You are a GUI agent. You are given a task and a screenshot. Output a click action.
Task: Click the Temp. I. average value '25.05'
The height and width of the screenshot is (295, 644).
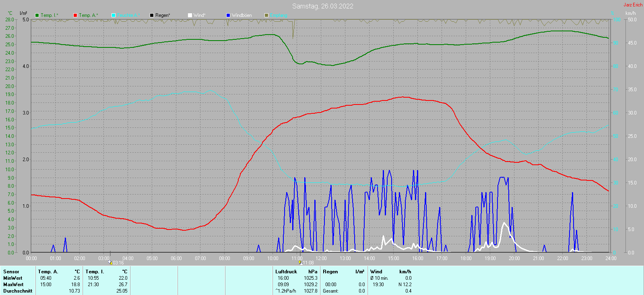tap(122, 291)
